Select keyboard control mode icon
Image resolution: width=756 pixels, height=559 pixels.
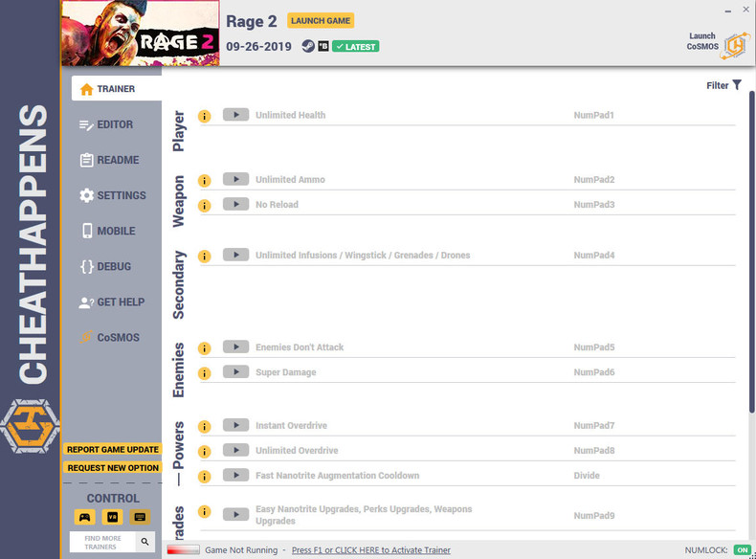(140, 517)
